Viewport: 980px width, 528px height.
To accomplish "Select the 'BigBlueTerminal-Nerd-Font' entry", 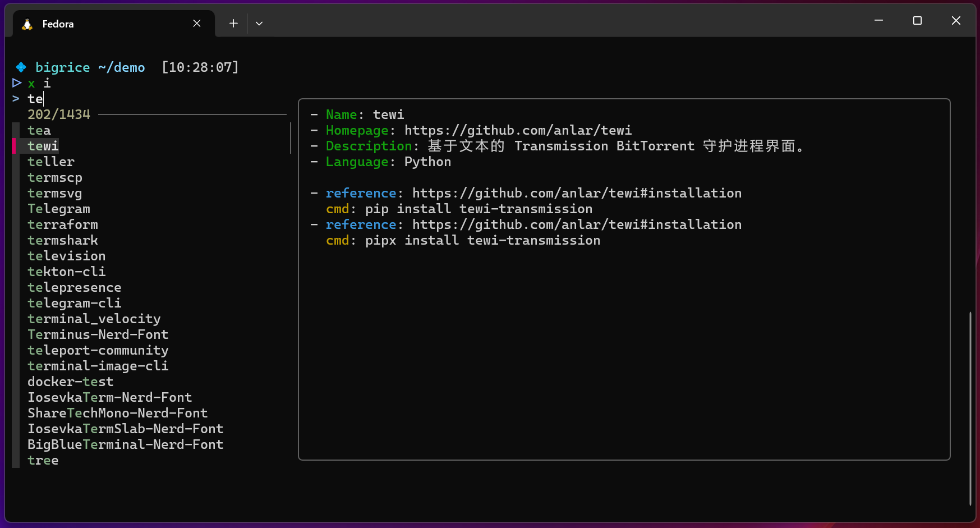I will pyautogui.click(x=126, y=444).
